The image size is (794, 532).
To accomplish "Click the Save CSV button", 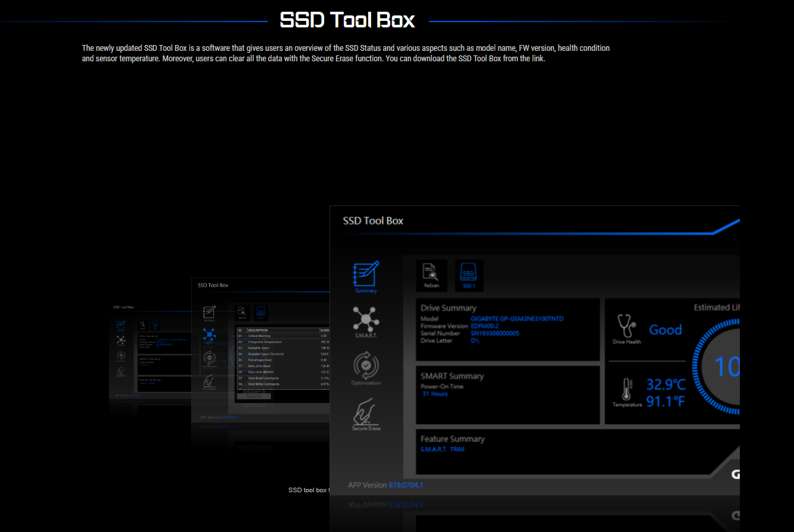I will (254, 396).
